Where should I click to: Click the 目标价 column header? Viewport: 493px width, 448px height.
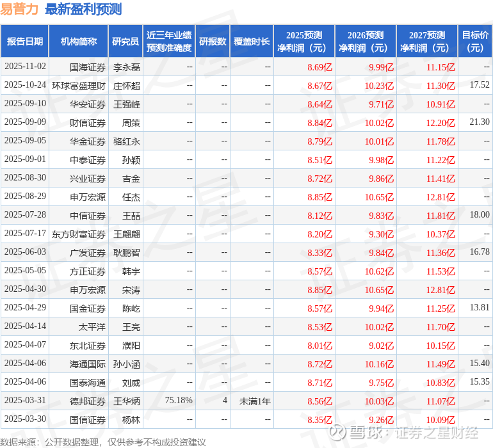(x=475, y=41)
